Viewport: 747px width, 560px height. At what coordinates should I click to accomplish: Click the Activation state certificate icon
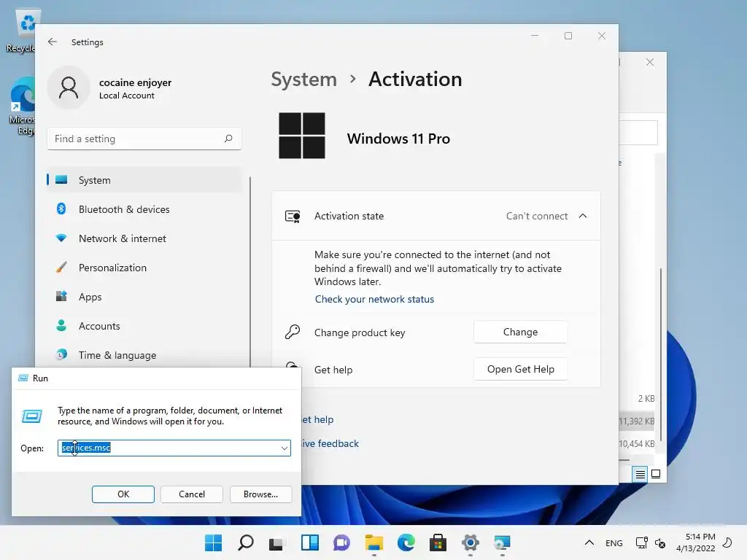(x=293, y=217)
